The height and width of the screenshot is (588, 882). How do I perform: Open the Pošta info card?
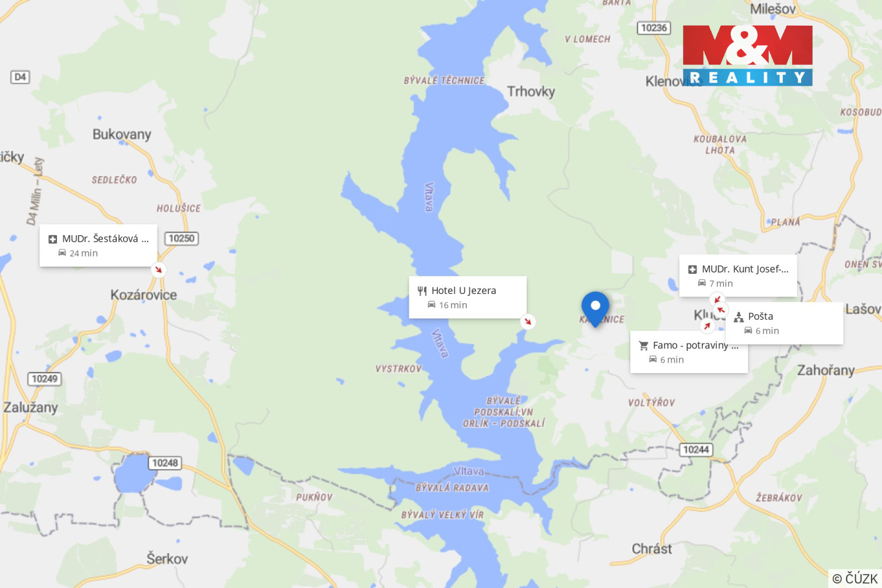[x=784, y=323]
